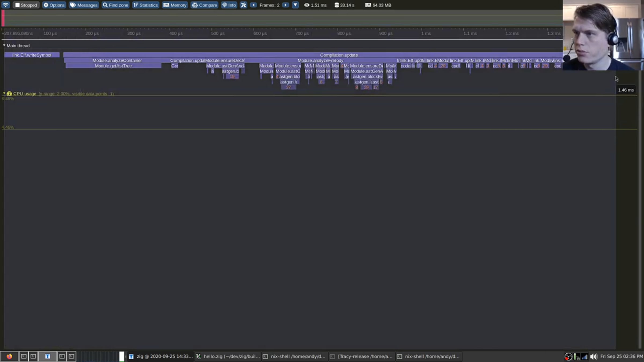The image size is (644, 362).
Task: Toggle the Stopped capture button
Action: coord(26,5)
